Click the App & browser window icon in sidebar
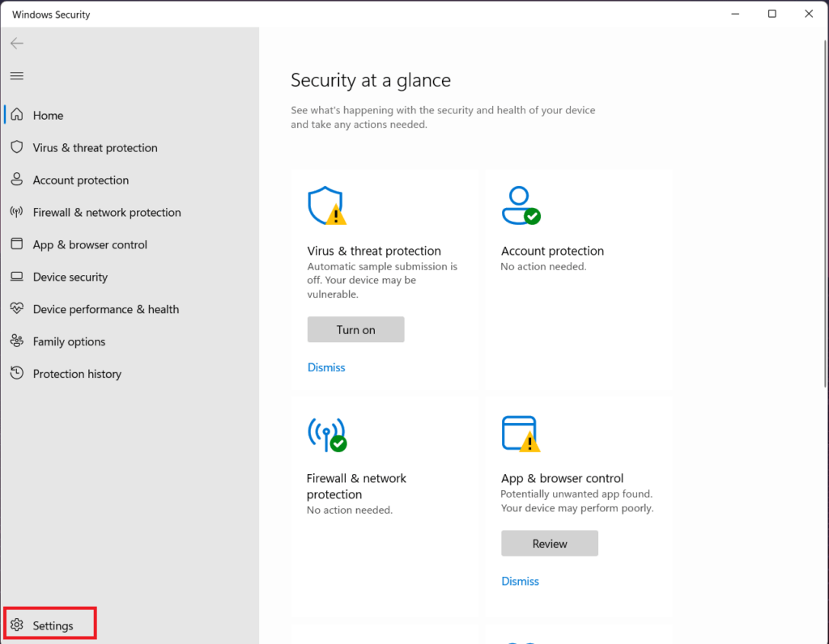The image size is (829, 644). [17, 244]
